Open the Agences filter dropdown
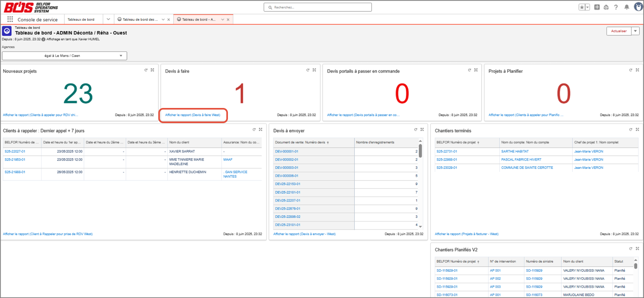Viewport: 644px width, 298px height. 64,56
